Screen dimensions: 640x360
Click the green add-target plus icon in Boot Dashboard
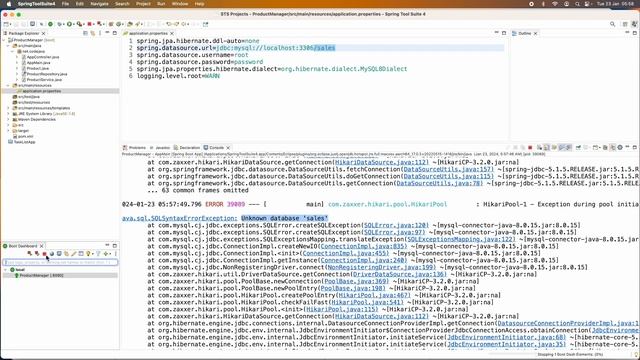coord(106,253)
